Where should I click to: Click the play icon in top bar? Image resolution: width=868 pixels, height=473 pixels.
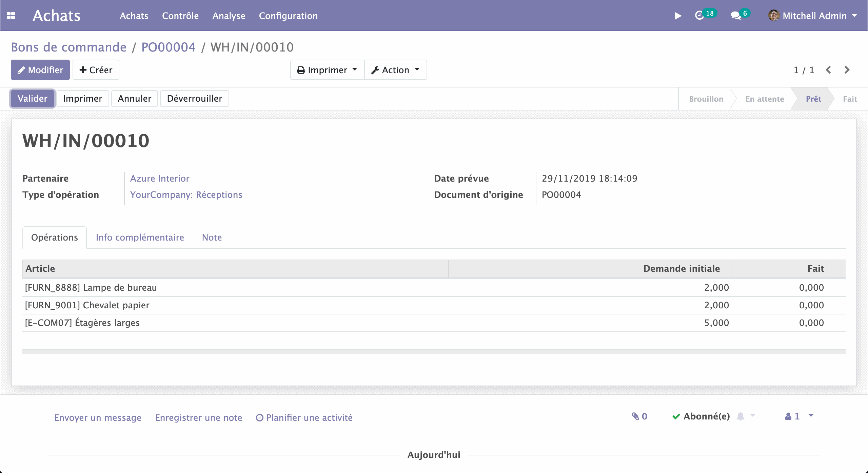pos(677,16)
